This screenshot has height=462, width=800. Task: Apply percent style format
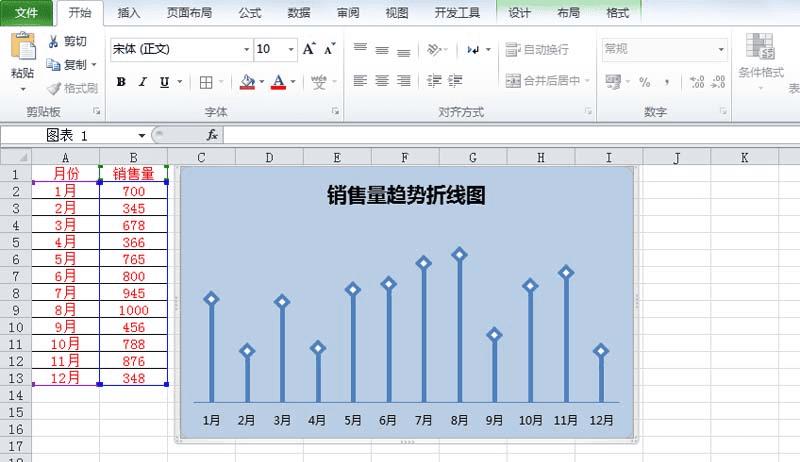645,82
